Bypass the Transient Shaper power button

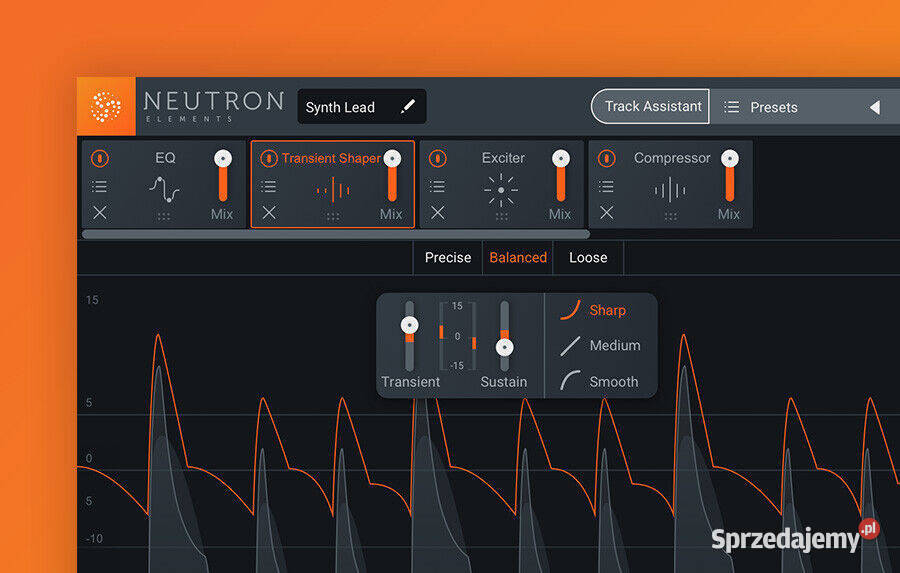tap(269, 158)
